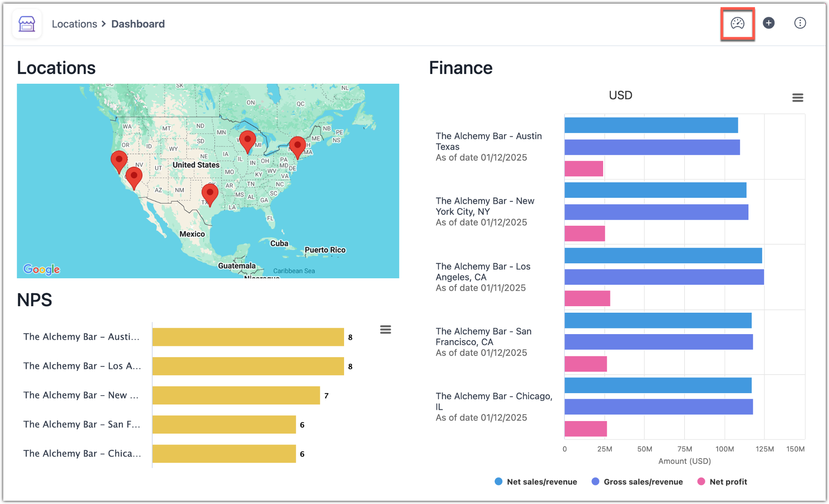Click the 'Guatemala' map label
This screenshot has width=829, height=504.
(237, 265)
